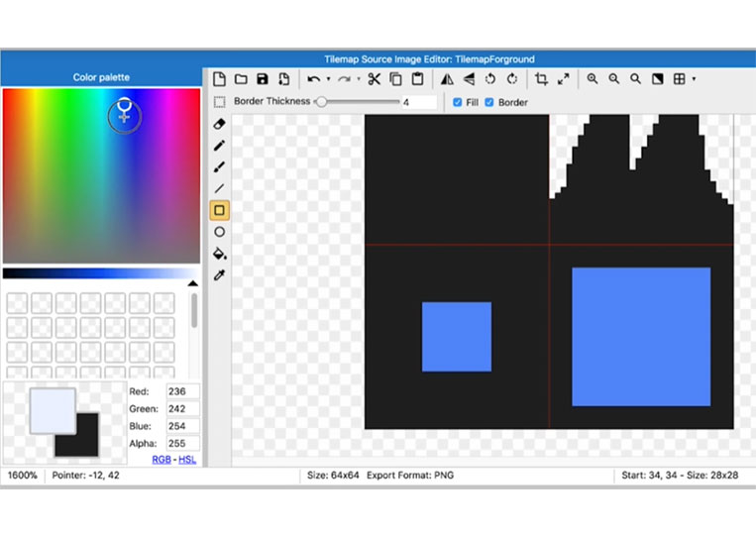Redo the last undone action
This screenshot has height=536, width=756.
tap(344, 79)
